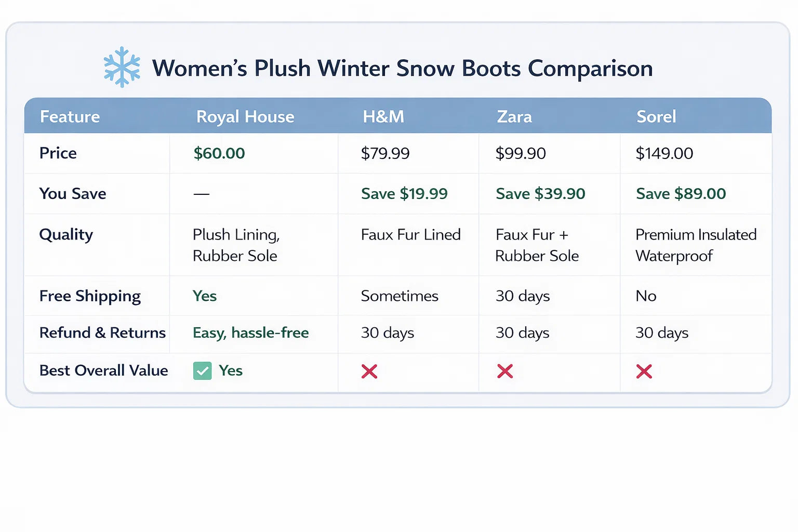This screenshot has height=532, width=798.
Task: Select the Zara column header
Action: coord(514,116)
